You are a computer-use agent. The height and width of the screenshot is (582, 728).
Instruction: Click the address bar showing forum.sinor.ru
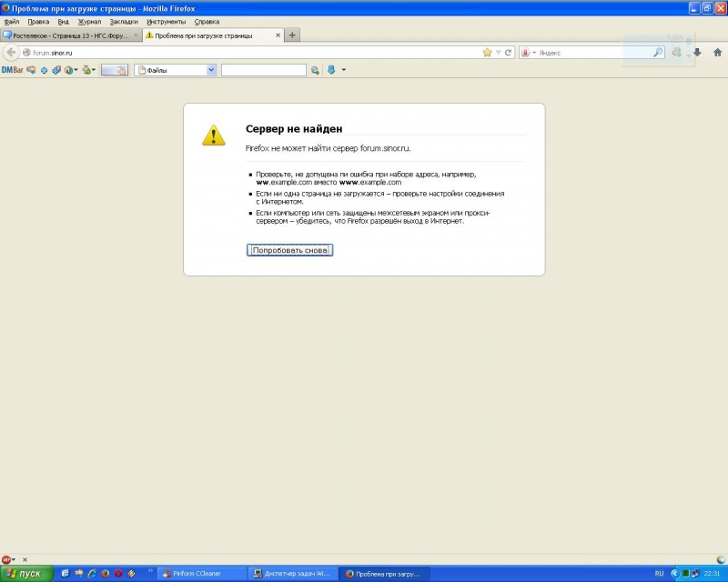255,53
